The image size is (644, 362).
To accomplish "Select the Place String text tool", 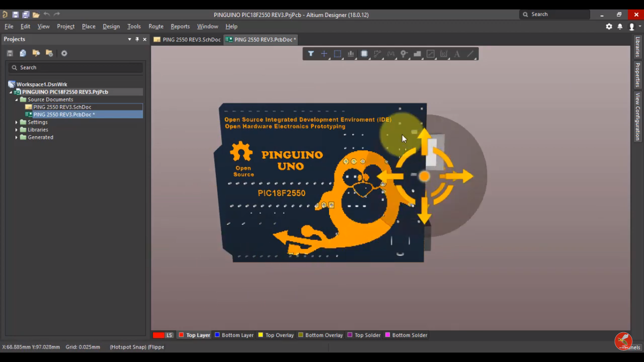I will (457, 54).
